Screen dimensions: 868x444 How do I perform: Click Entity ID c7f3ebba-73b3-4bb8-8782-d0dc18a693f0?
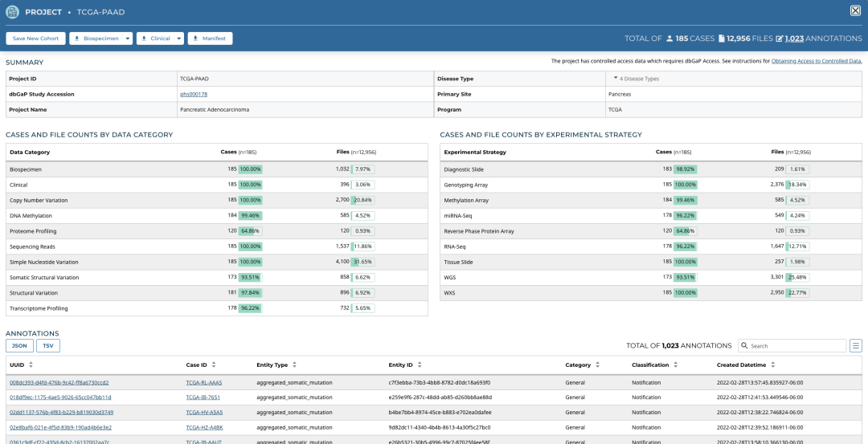coord(440,382)
